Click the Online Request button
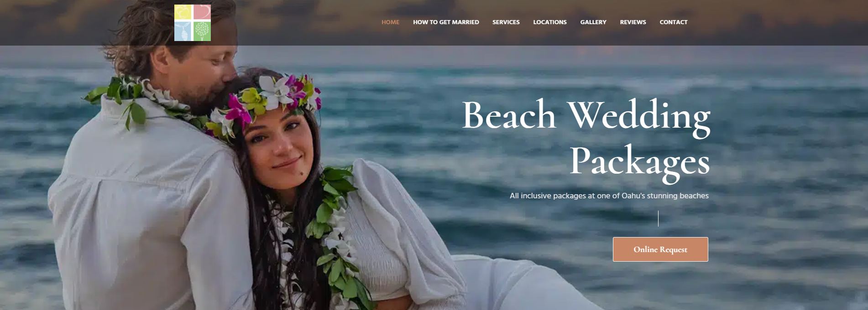The image size is (868, 310). click(x=660, y=249)
